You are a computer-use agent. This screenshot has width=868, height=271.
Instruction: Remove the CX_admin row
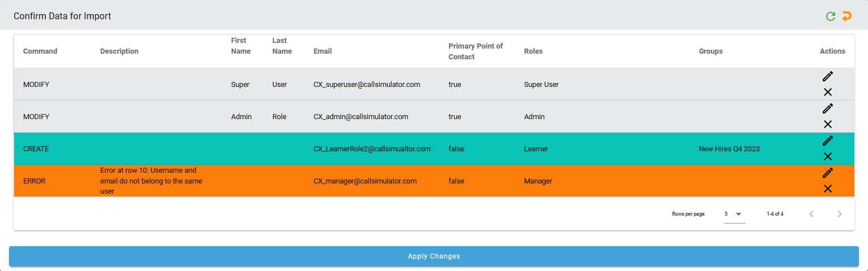point(828,124)
